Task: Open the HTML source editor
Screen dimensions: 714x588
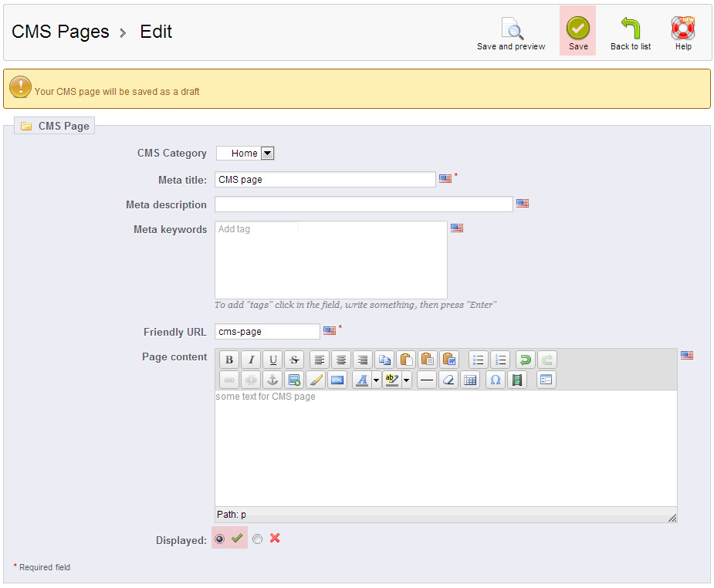Action: pos(337,380)
